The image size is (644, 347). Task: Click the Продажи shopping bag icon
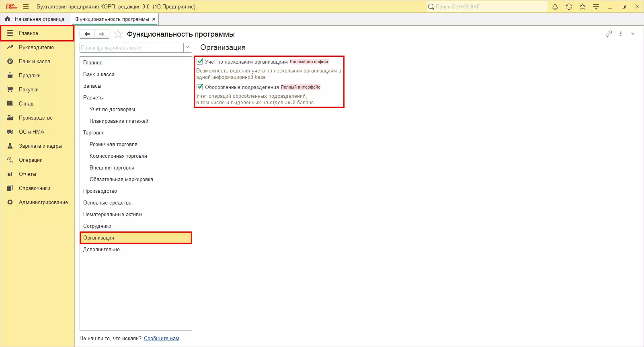pos(10,75)
